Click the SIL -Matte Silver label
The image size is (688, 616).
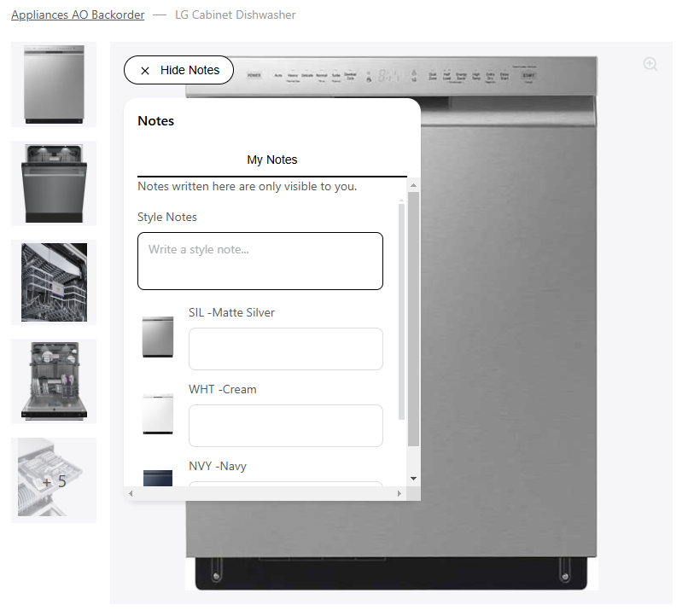pyautogui.click(x=231, y=312)
